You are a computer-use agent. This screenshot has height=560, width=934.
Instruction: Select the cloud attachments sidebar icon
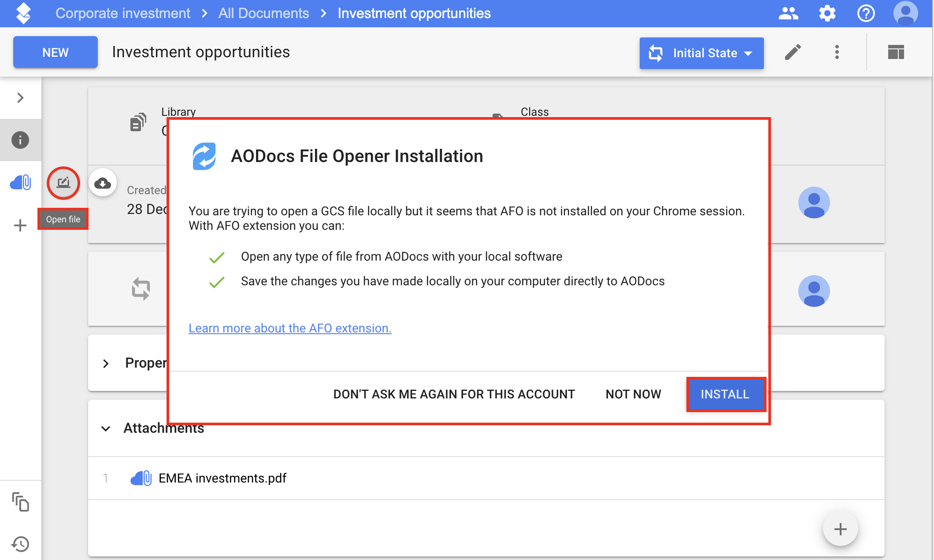click(20, 182)
